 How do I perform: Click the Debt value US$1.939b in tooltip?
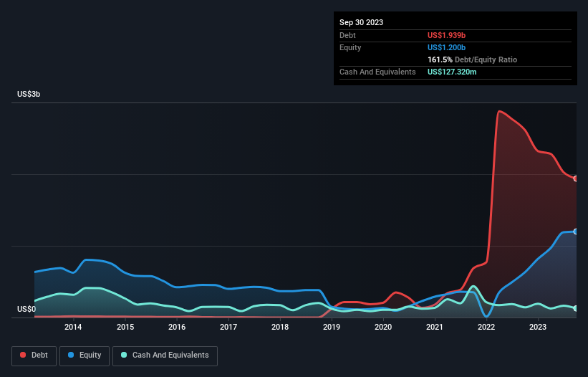tap(446, 35)
